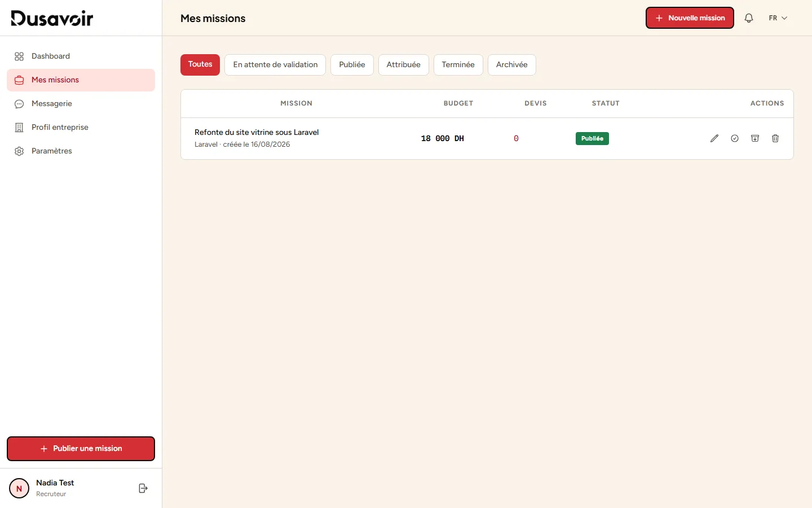Click the N user avatar
This screenshot has height=508, width=812.
point(19,488)
